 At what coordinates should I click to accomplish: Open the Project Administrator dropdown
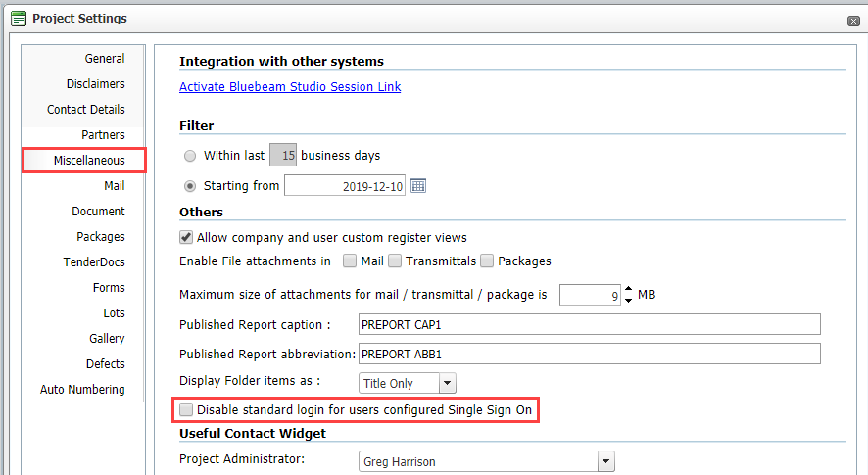pyautogui.click(x=606, y=461)
